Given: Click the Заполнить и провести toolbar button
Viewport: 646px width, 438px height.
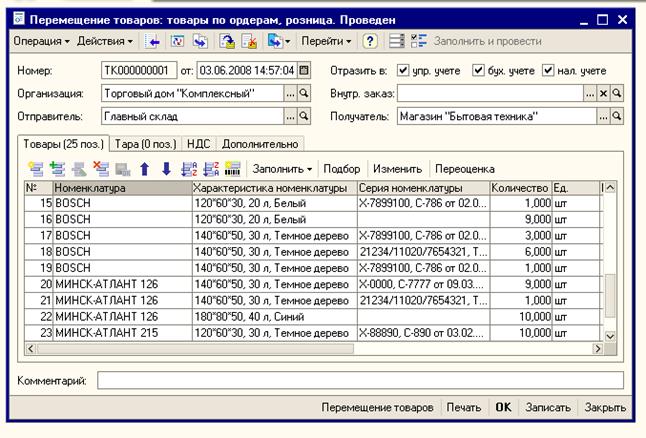Looking at the screenshot, I should tap(487, 41).
